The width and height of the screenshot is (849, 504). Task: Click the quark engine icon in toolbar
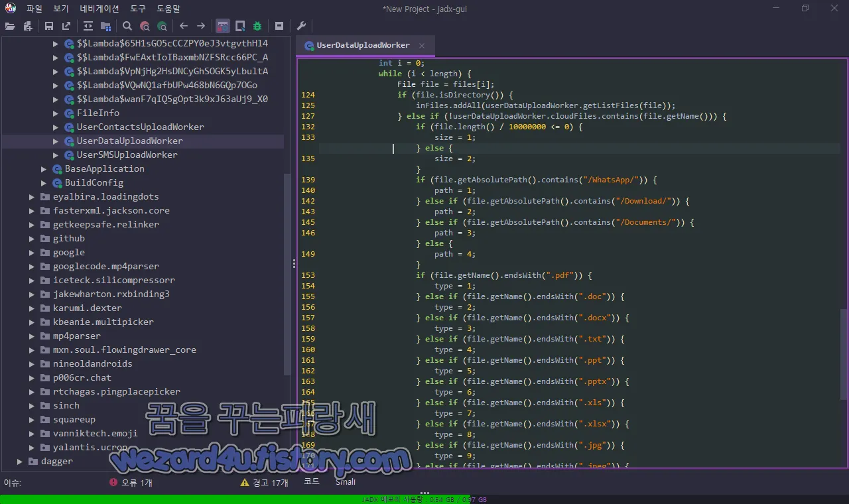[x=240, y=26]
